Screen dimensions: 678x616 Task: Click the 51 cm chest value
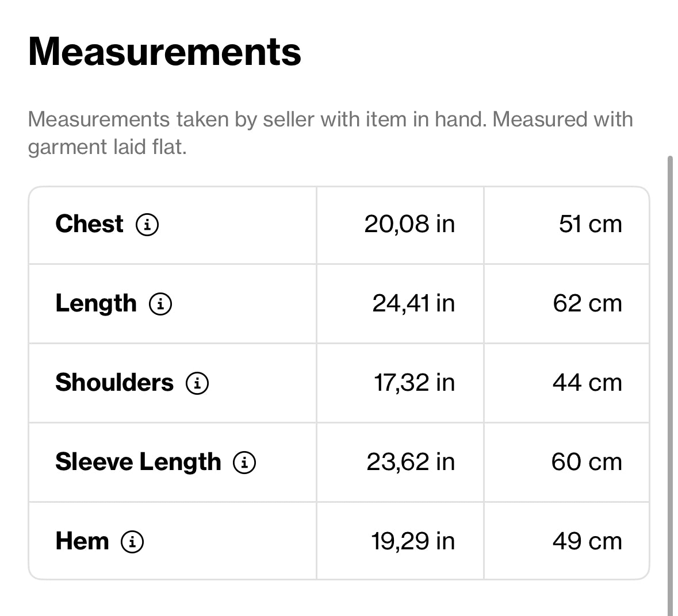[590, 224]
